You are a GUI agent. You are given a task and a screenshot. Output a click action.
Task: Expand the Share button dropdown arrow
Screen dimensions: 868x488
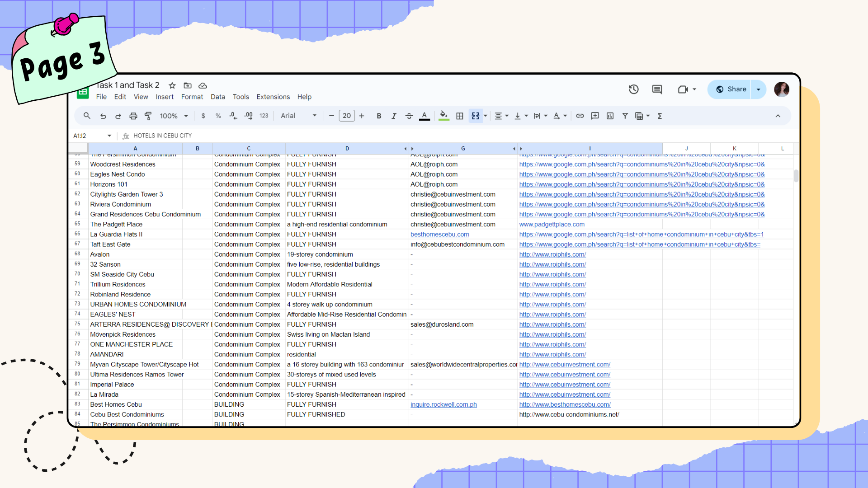click(x=759, y=89)
